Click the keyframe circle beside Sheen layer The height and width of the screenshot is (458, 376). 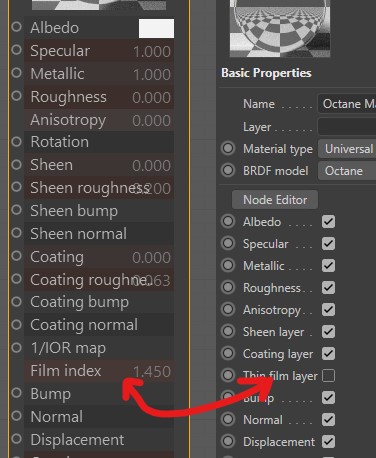228,331
